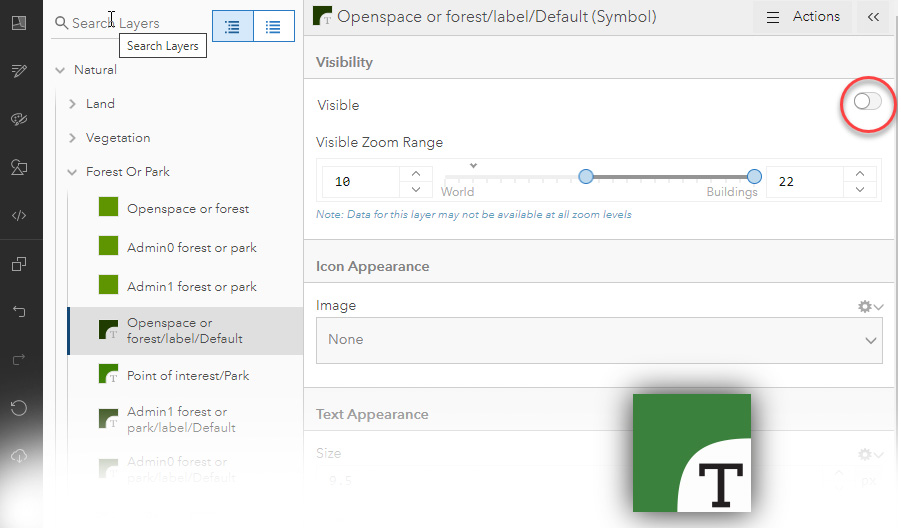Select the quick edit palette icon
901x528 pixels.
coord(19,119)
